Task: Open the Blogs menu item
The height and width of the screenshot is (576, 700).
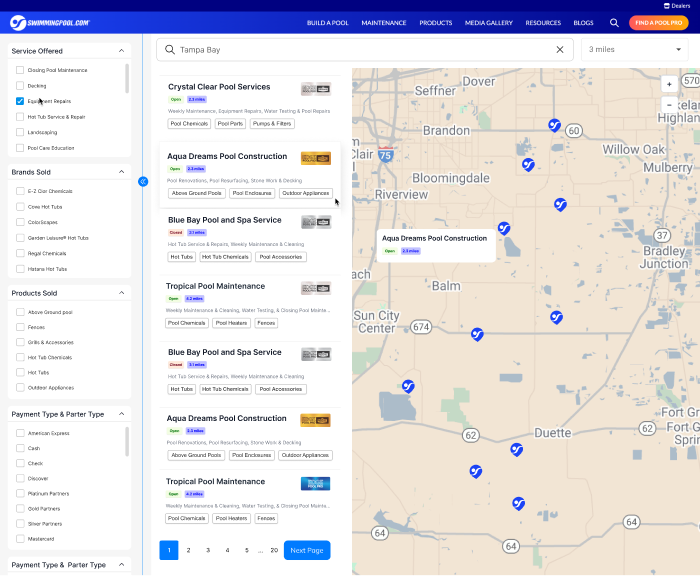Action: pyautogui.click(x=583, y=23)
